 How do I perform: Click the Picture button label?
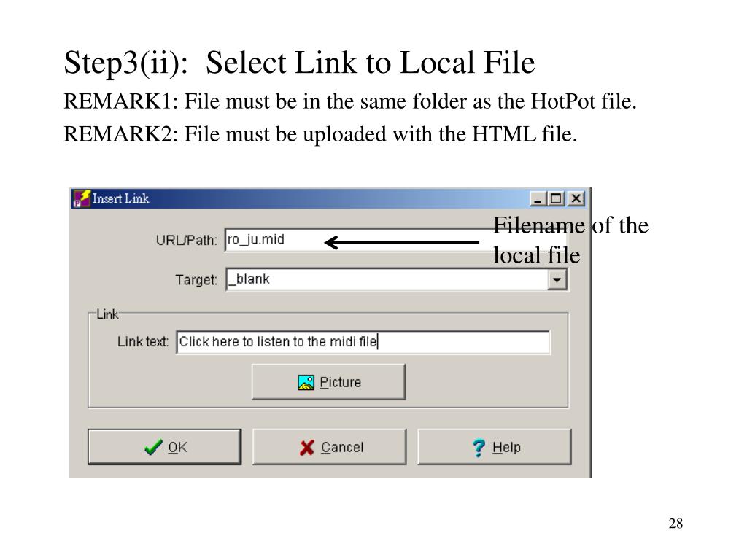coord(340,382)
